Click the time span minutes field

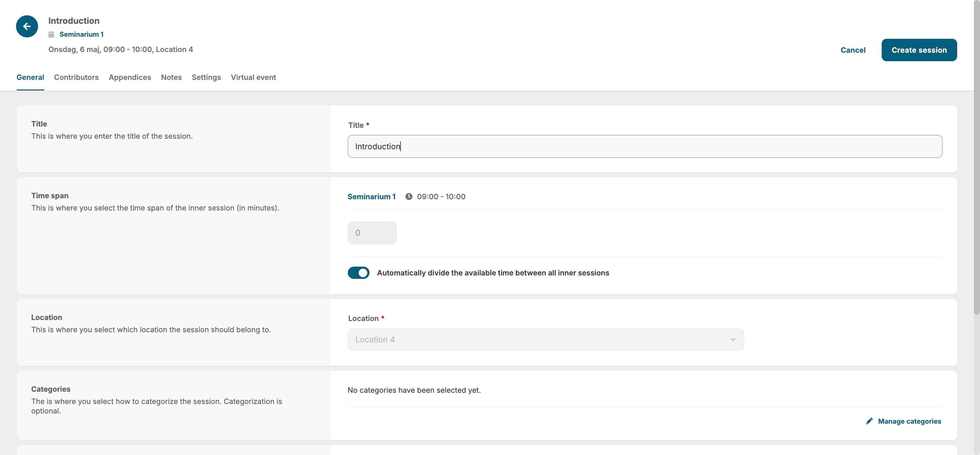coord(372,233)
